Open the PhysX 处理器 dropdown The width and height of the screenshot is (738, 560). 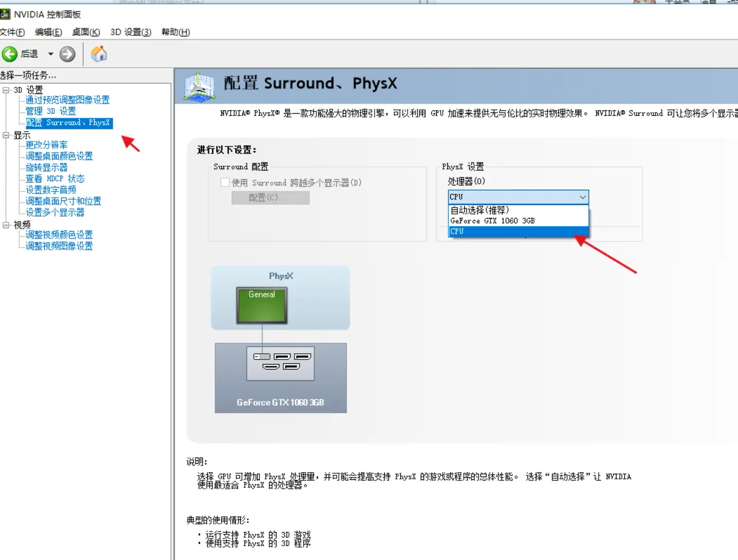click(518, 197)
